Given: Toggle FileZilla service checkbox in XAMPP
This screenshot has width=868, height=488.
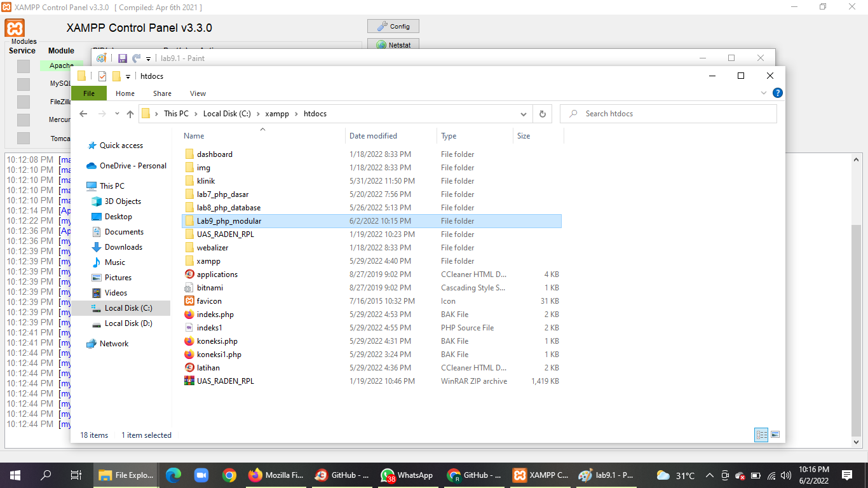Looking at the screenshot, I should 24,102.
